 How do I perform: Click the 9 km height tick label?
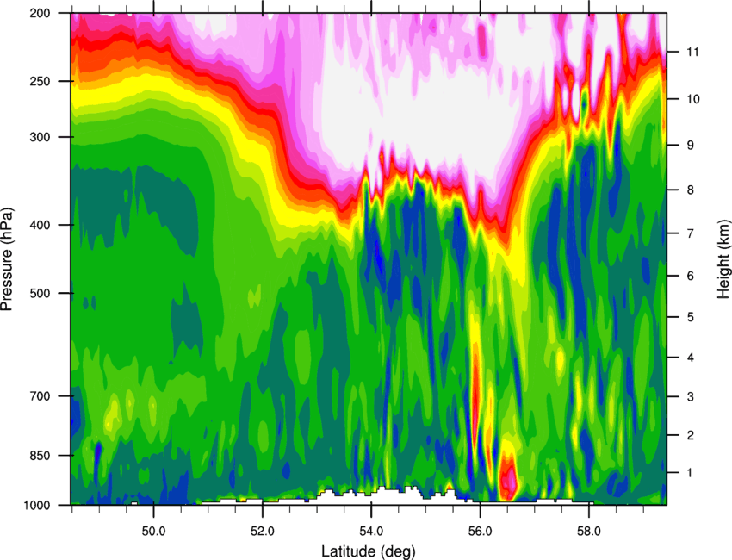(x=691, y=146)
